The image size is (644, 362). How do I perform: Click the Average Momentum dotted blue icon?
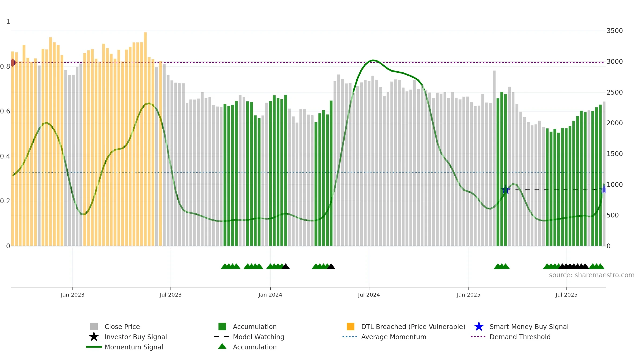click(350, 337)
